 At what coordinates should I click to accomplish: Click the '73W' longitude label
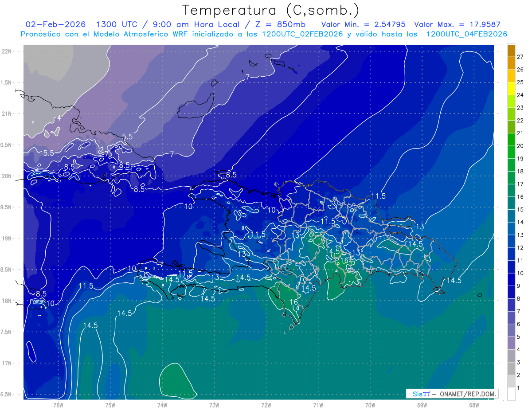point(214,405)
